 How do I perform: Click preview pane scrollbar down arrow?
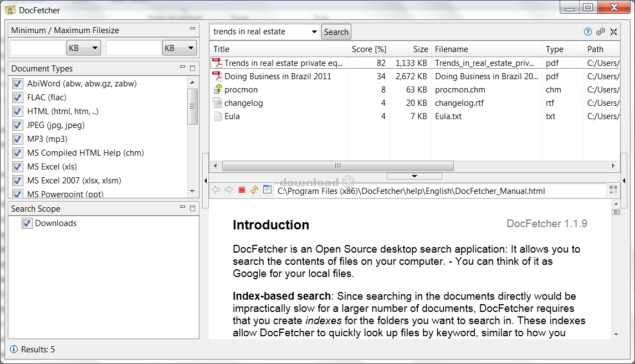(616, 335)
